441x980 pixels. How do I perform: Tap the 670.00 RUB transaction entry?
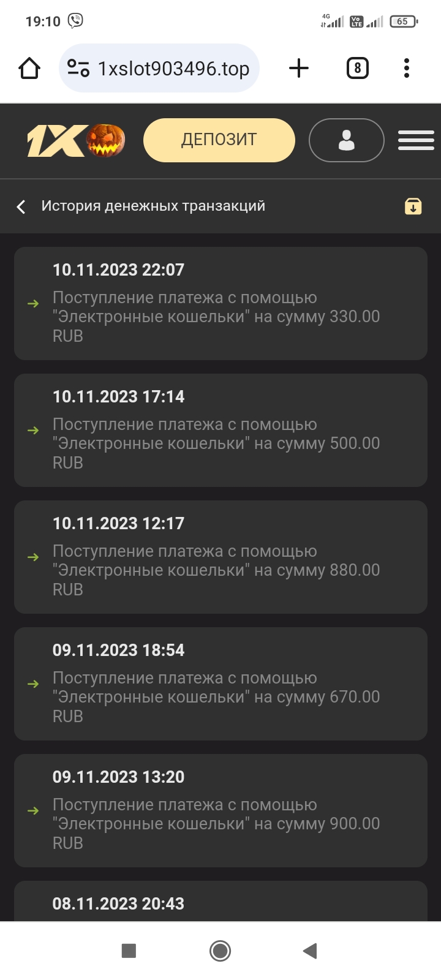pos(221,684)
